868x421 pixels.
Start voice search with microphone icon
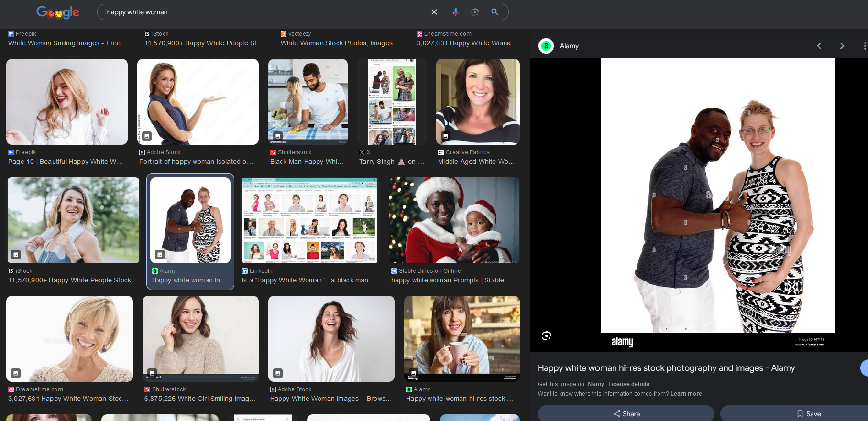tap(455, 12)
